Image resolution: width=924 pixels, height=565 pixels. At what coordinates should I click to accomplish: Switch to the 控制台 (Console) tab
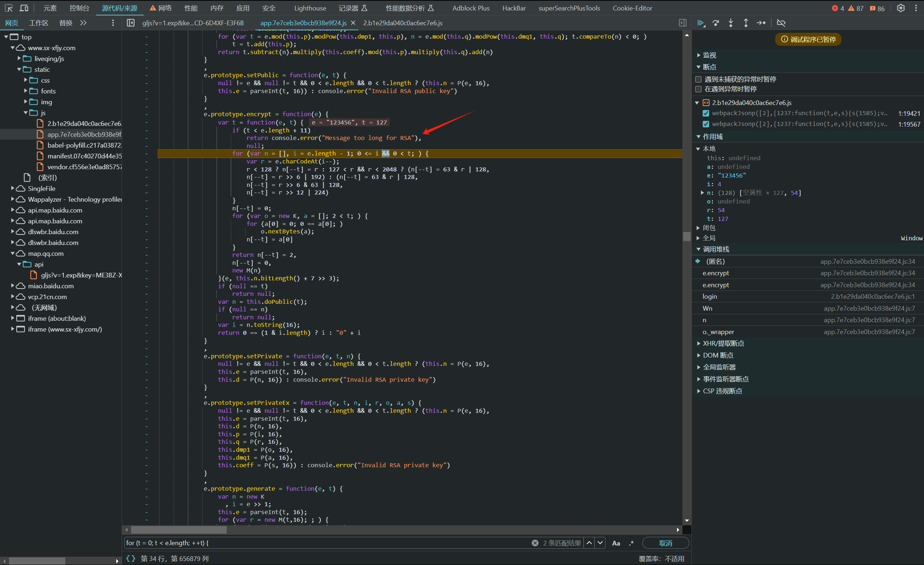pos(79,8)
